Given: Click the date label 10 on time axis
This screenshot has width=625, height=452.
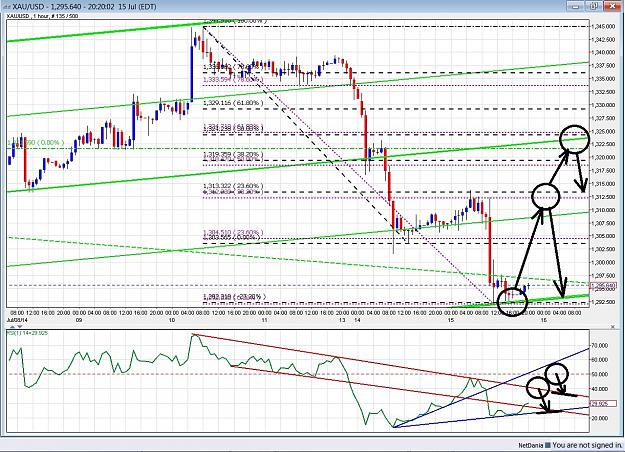Looking at the screenshot, I should coord(172,320).
